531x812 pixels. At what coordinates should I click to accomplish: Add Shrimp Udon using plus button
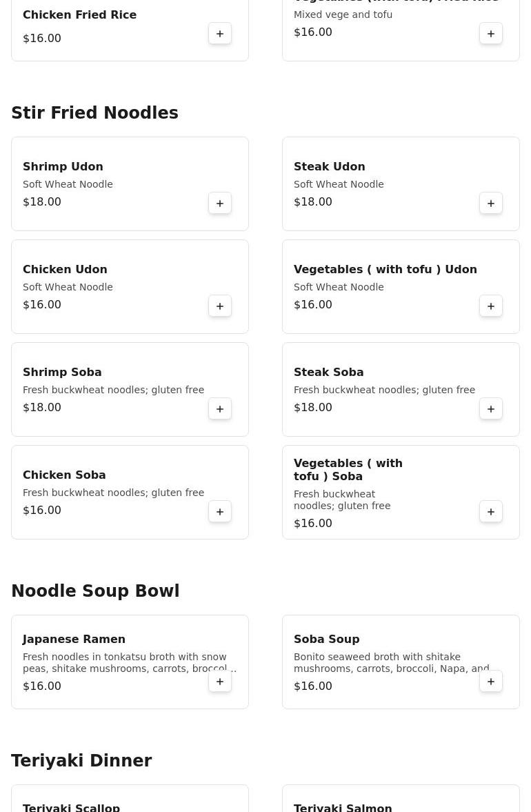pyautogui.click(x=220, y=204)
